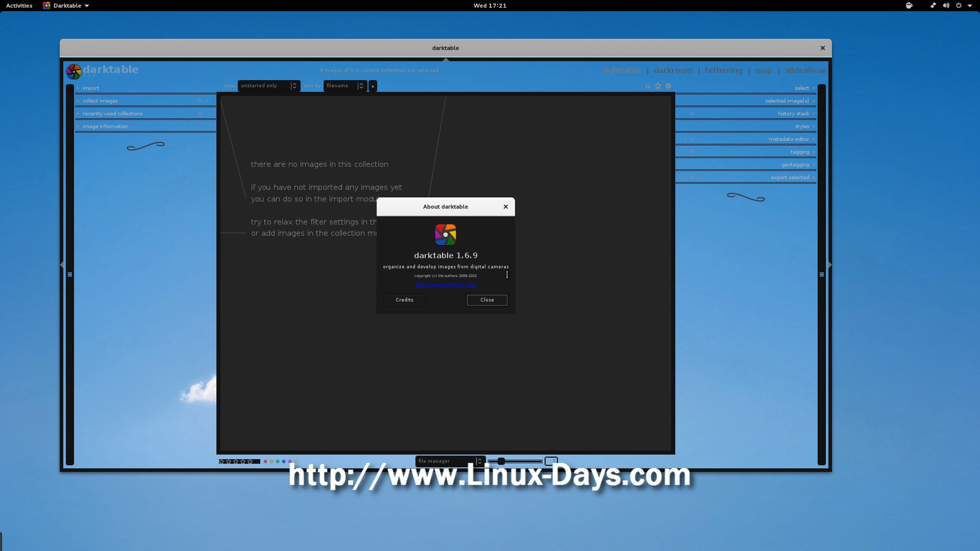
Task: Click the reset icon on metadata editor row
Action: click(692, 139)
